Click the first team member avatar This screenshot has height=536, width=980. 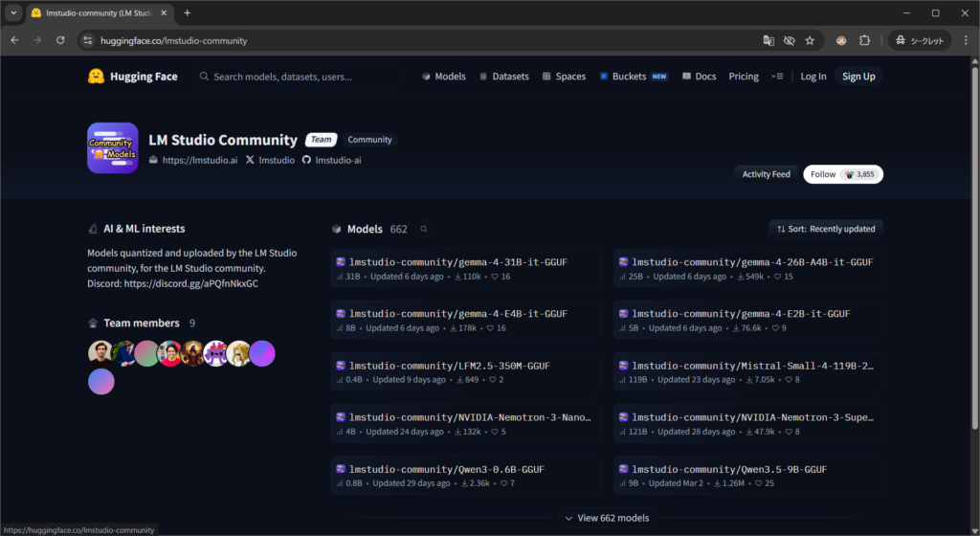(x=100, y=353)
